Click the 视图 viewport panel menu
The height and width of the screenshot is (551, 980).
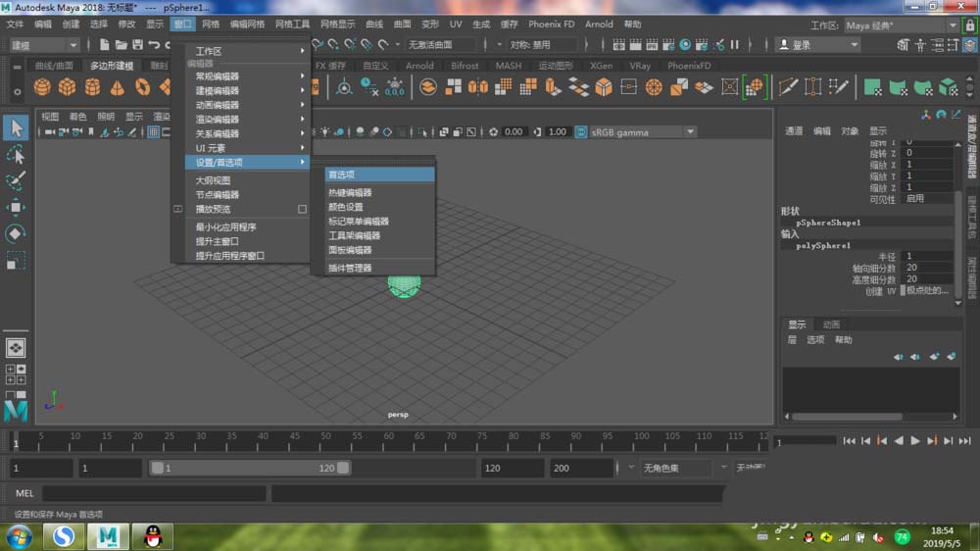click(49, 117)
